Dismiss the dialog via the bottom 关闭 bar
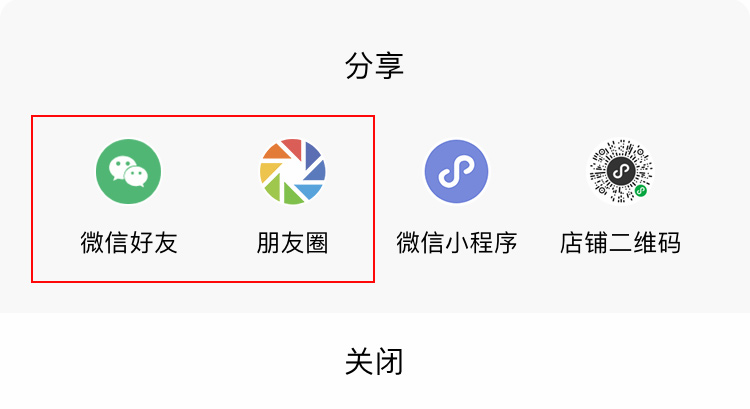This screenshot has height=409, width=750. coord(375,361)
